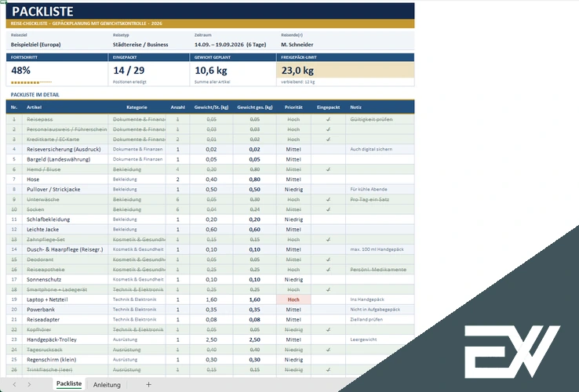Click the Priorität column header
579x392 pixels.
pos(293,107)
